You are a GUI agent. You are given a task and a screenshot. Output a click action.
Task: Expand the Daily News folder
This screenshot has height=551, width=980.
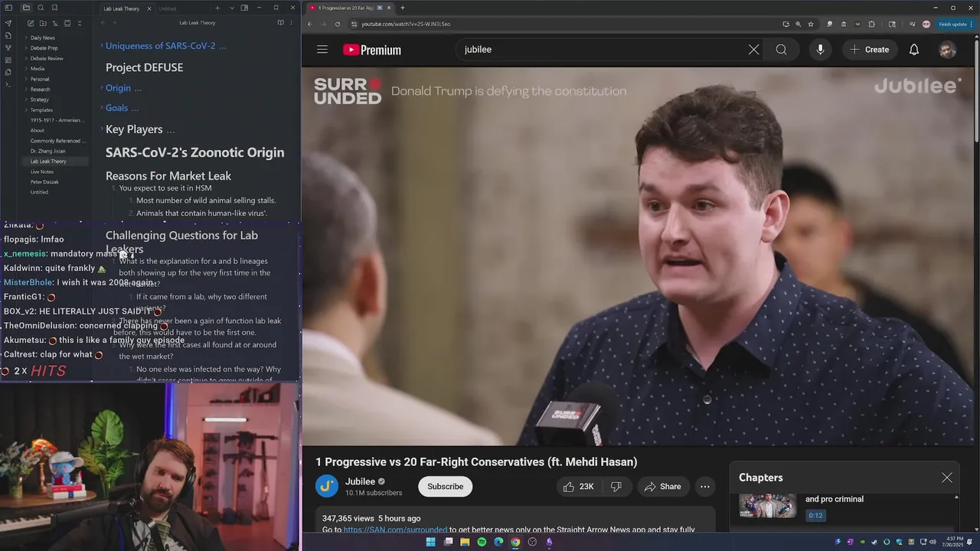(x=42, y=37)
